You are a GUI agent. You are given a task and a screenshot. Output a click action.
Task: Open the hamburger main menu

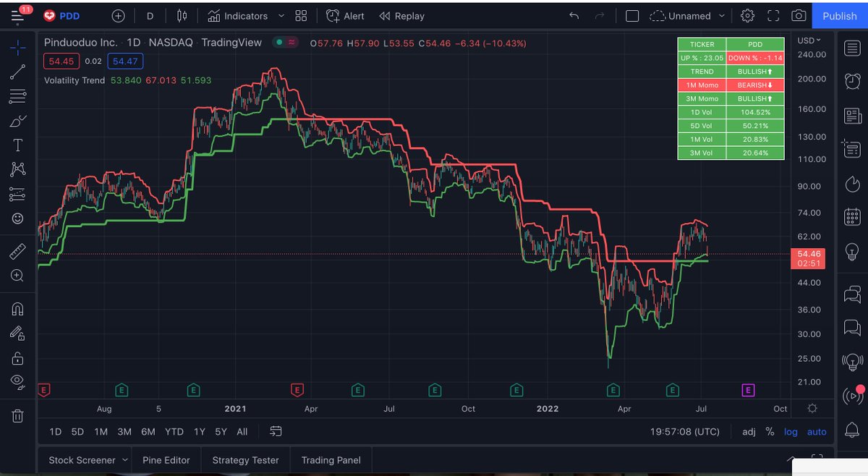click(17, 14)
